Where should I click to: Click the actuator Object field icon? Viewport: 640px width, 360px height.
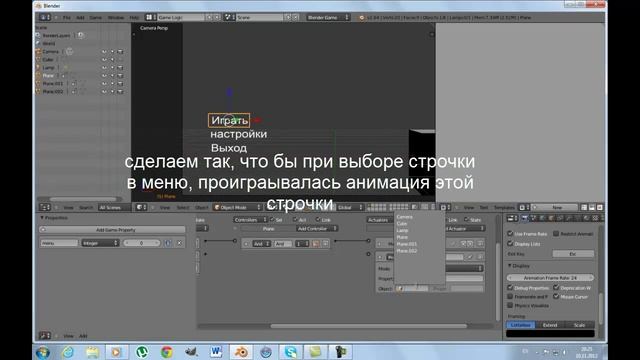[x=400, y=289]
